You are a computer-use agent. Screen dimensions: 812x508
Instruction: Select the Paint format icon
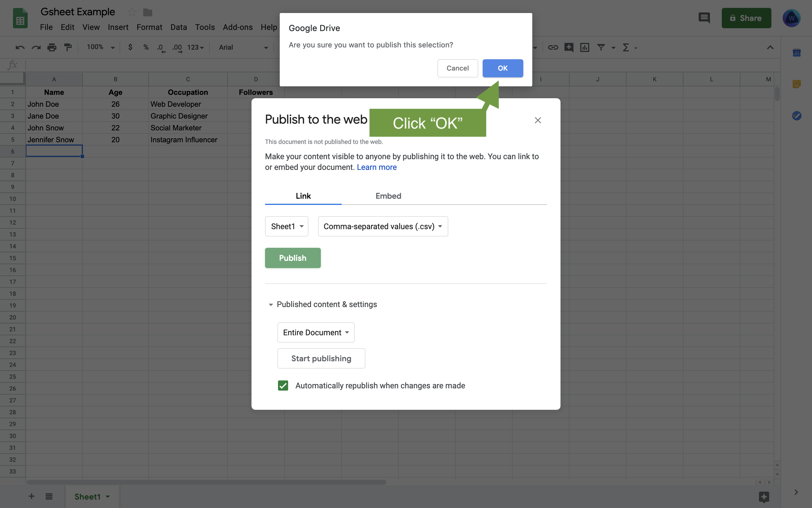(68, 47)
